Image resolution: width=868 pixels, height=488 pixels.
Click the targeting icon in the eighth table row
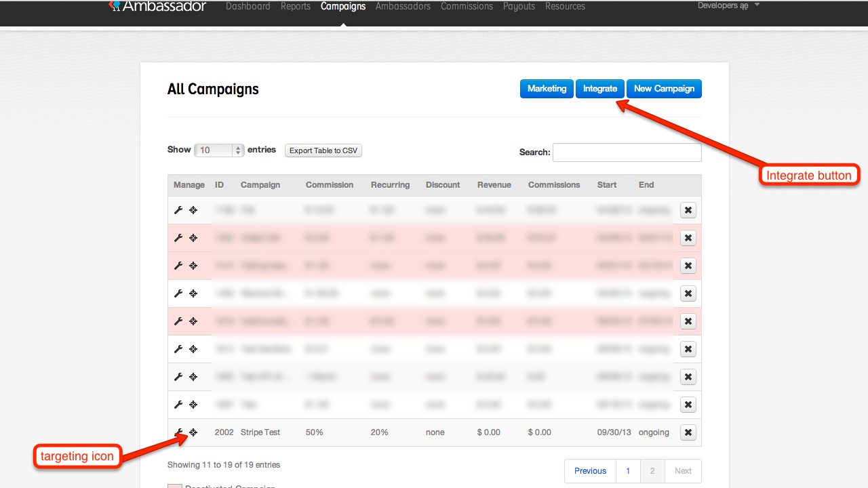(193, 405)
